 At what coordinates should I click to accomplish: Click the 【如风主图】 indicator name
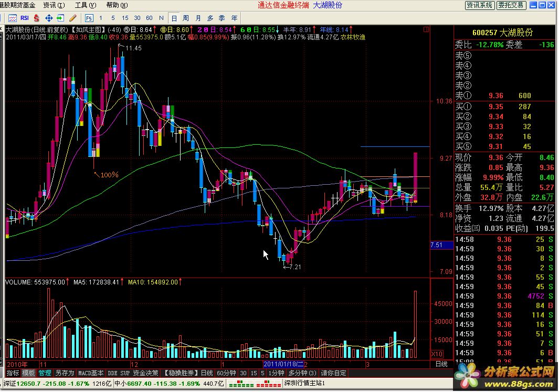88,29
